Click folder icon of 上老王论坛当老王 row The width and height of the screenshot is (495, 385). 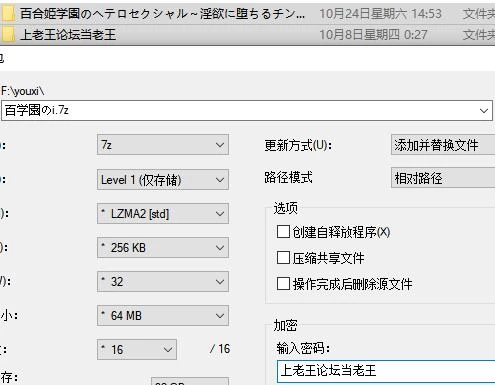[x=8, y=34]
